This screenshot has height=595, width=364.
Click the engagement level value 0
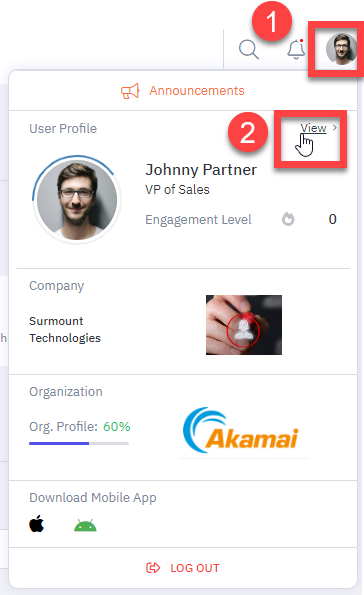click(332, 219)
